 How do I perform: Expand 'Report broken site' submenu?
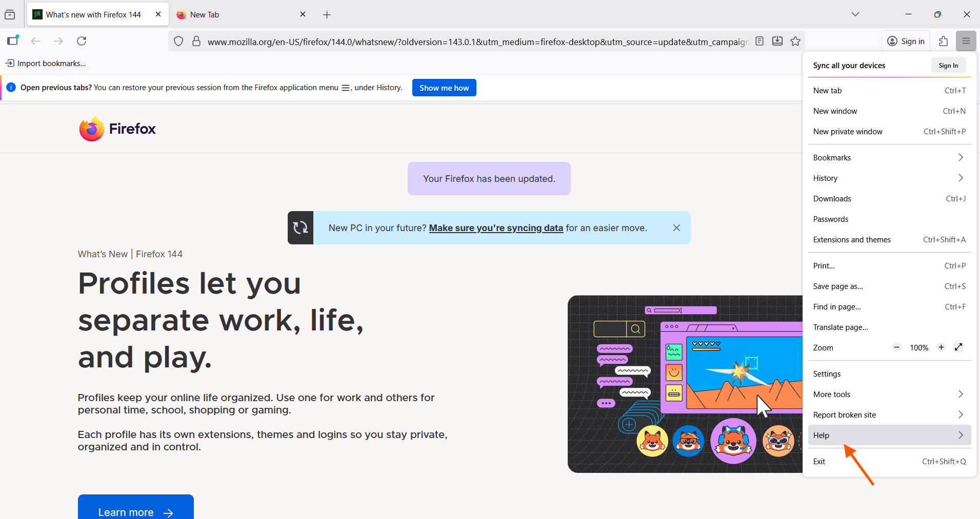tap(890, 415)
